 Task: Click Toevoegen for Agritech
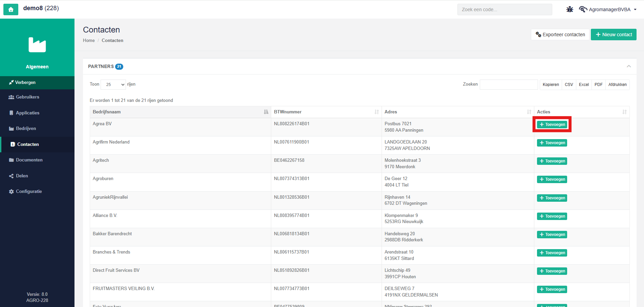pos(552,161)
